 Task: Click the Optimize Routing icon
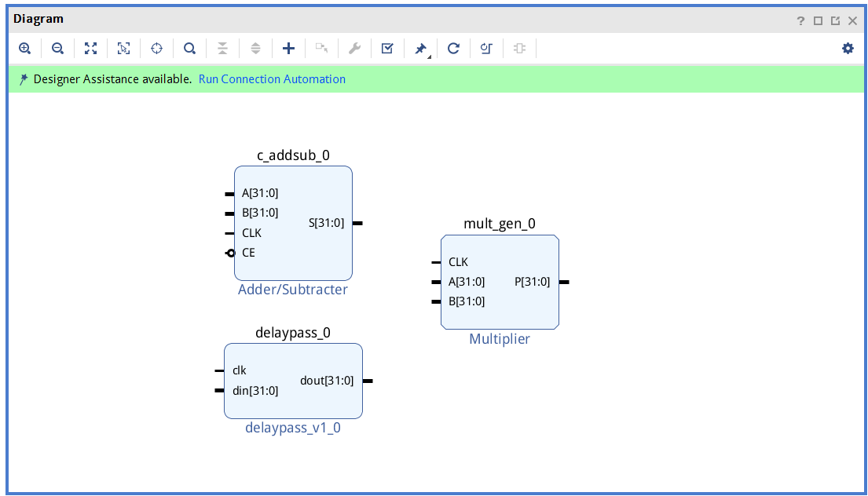click(x=486, y=49)
